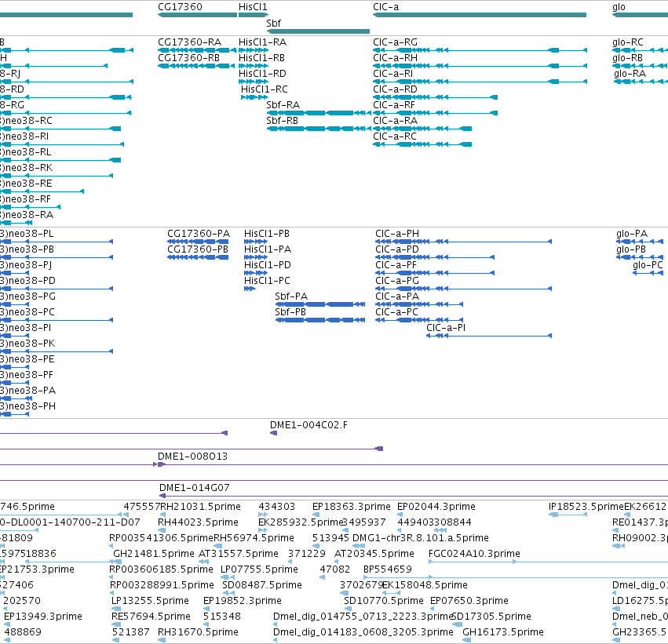Click EST AT20345.5prime
The height and width of the screenshot is (644, 668).
(374, 554)
